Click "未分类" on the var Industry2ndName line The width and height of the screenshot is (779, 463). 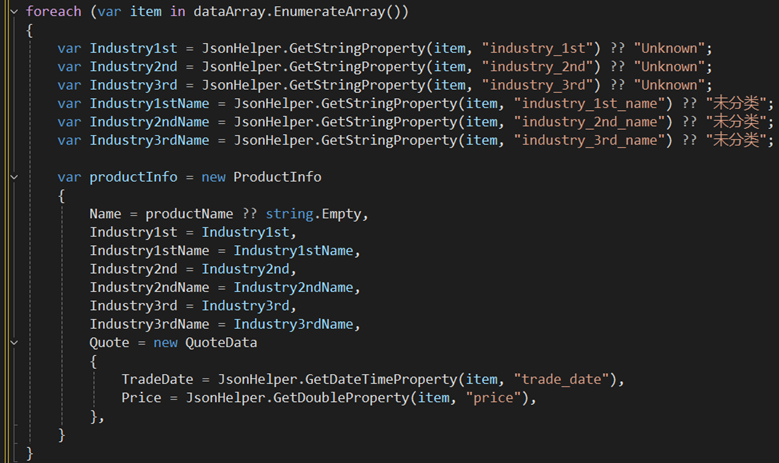click(x=736, y=122)
